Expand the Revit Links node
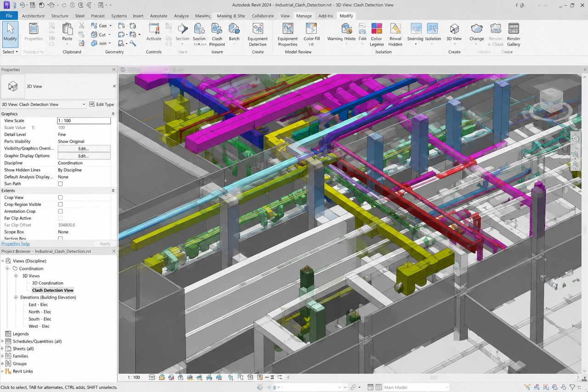This screenshot has width=588, height=392. click(3, 371)
